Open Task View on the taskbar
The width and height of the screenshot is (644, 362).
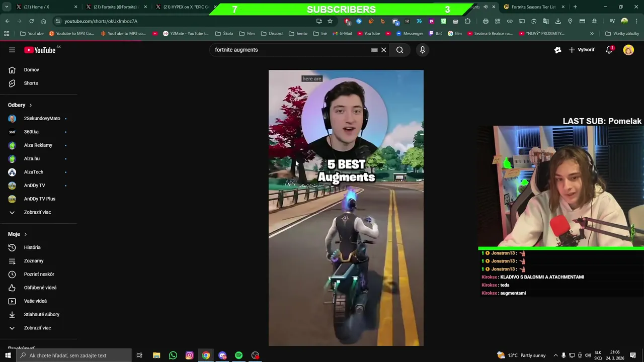tap(139, 355)
